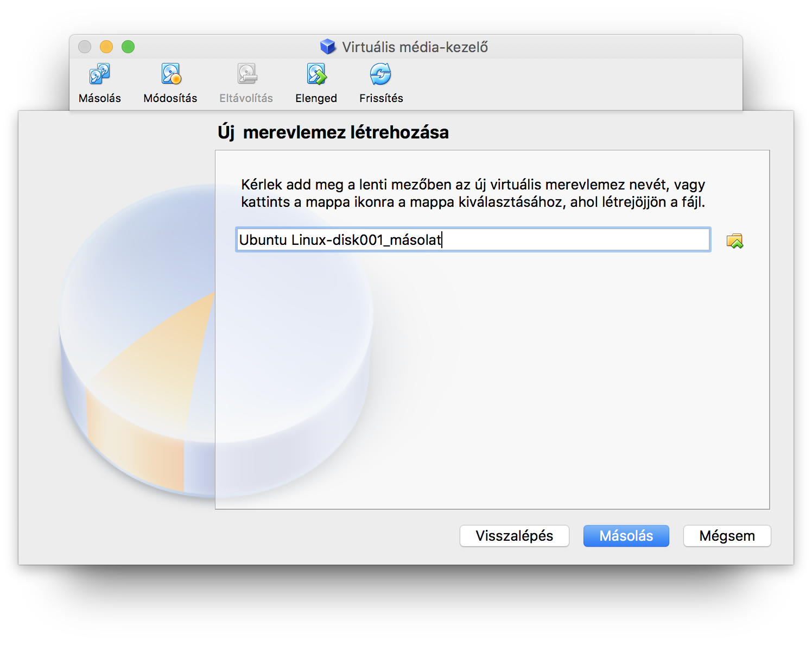
Task: Zoom the window using green button
Action: (128, 47)
